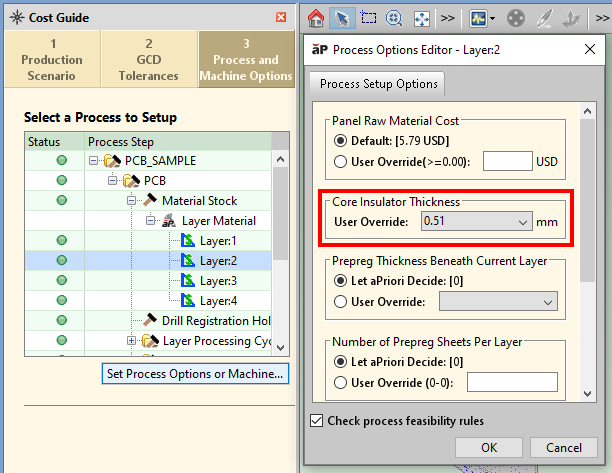
Task: Expand the Layer Processing Cycle node
Action: click(x=132, y=341)
